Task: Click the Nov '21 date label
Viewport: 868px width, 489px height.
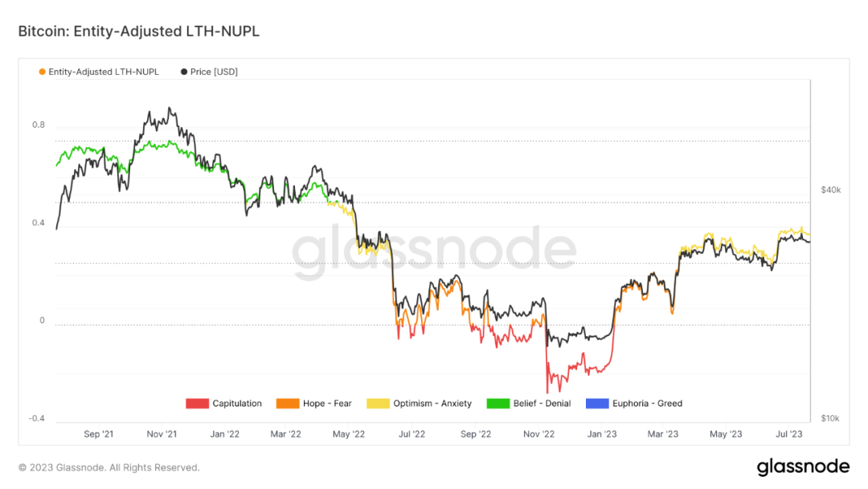Action: pos(162,434)
